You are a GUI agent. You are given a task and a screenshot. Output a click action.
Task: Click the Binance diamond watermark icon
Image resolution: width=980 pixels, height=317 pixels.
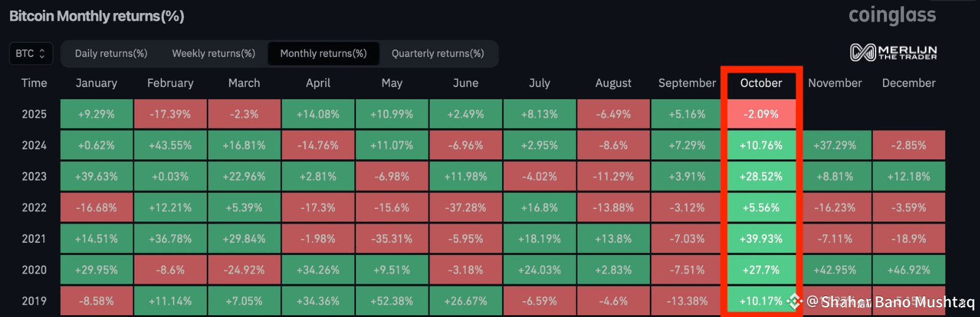pos(795,301)
